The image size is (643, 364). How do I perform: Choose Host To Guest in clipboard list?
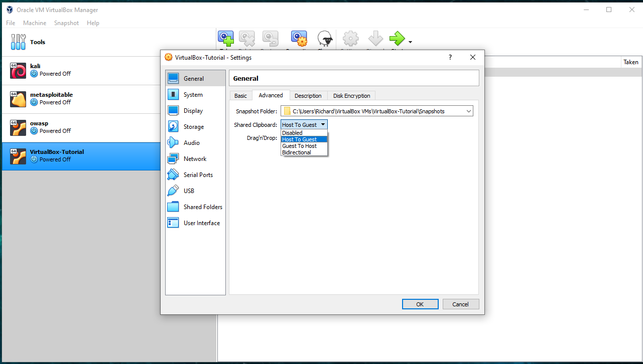(304, 139)
